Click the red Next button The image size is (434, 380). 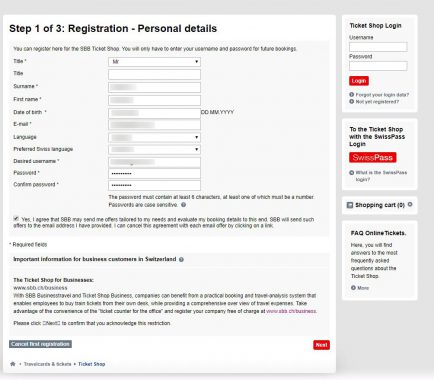pyautogui.click(x=321, y=345)
